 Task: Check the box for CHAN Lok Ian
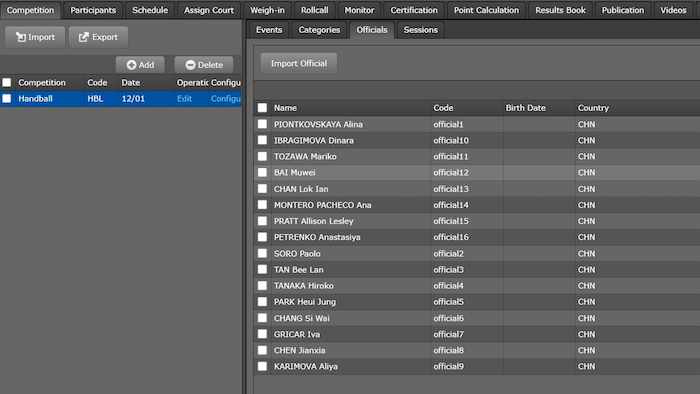[x=262, y=189]
